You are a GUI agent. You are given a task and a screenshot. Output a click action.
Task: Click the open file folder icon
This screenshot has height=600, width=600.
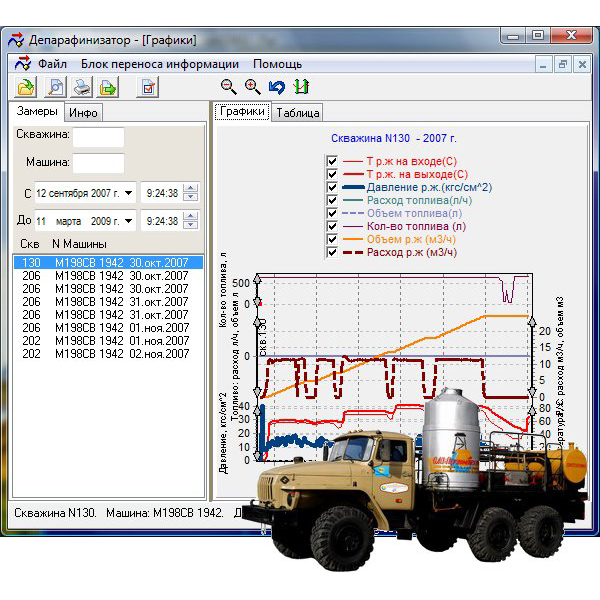pos(25,88)
